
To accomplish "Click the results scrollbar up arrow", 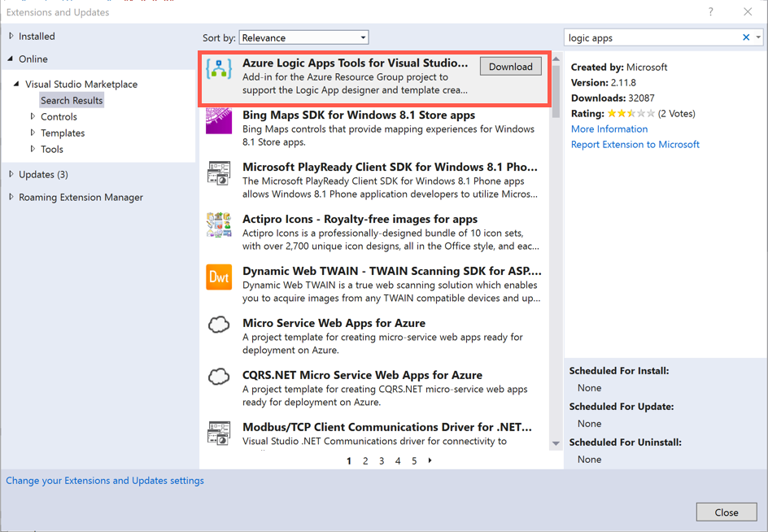I will pyautogui.click(x=556, y=59).
